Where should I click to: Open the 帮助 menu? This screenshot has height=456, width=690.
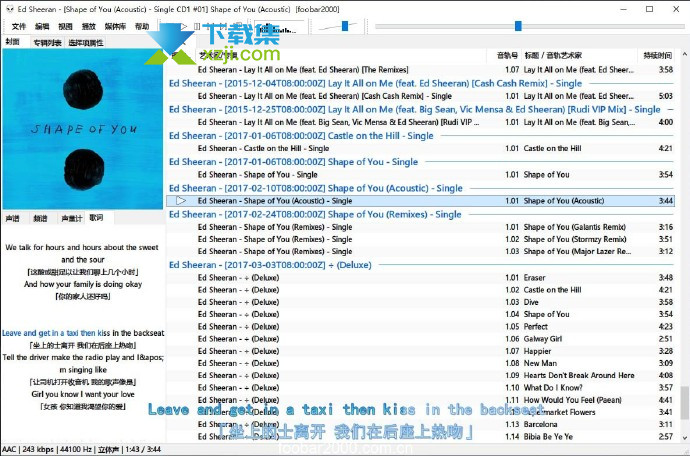tap(142, 26)
